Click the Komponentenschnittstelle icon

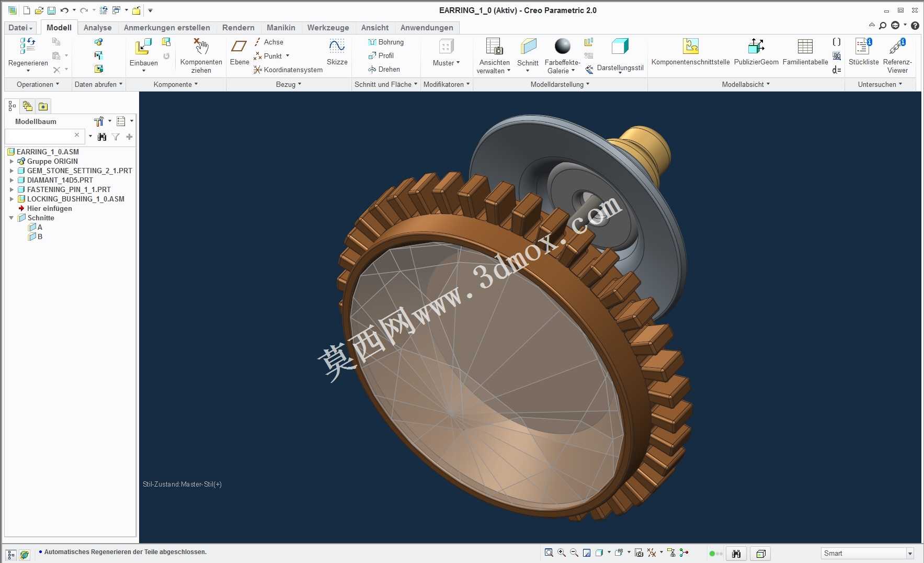click(x=691, y=46)
